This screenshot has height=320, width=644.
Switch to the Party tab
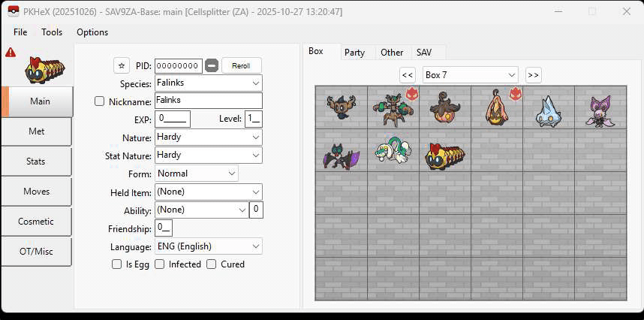click(354, 53)
